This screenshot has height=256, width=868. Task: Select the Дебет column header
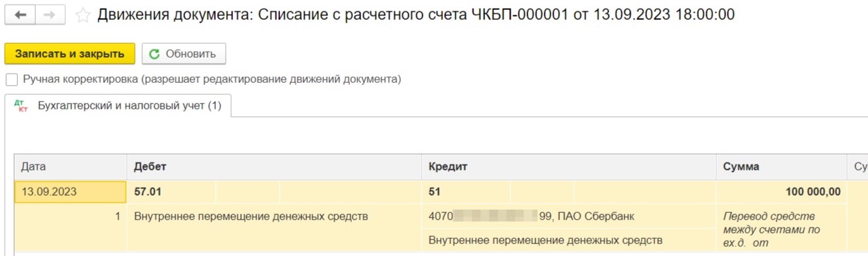point(274,167)
